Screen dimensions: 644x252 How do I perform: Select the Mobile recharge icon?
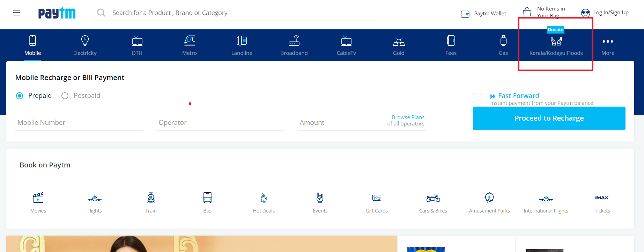[32, 41]
